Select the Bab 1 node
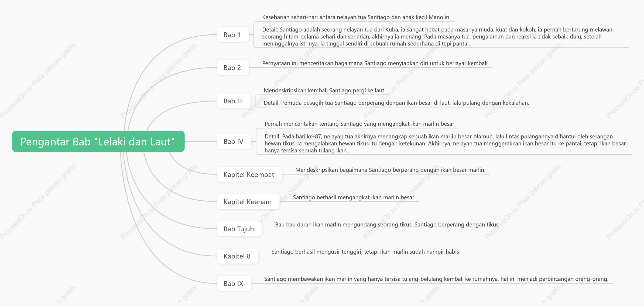Screen dimensions: 644x307 (x=233, y=35)
